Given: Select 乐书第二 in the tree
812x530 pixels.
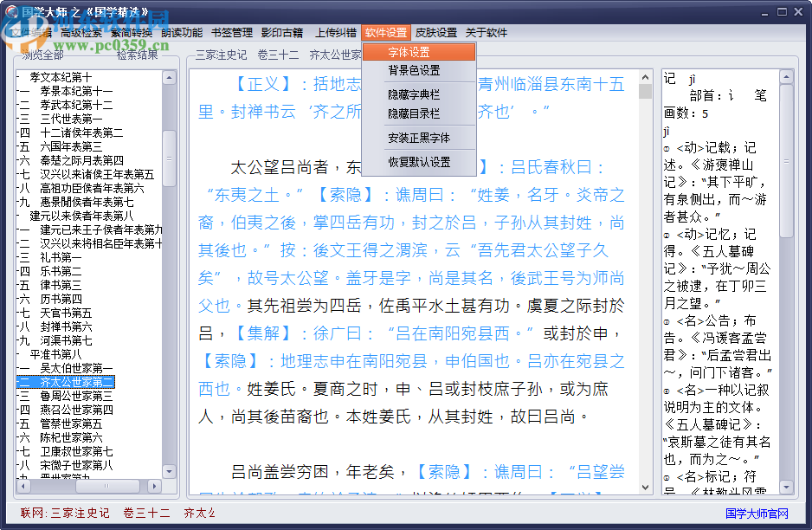Looking at the screenshot, I should 61,271.
